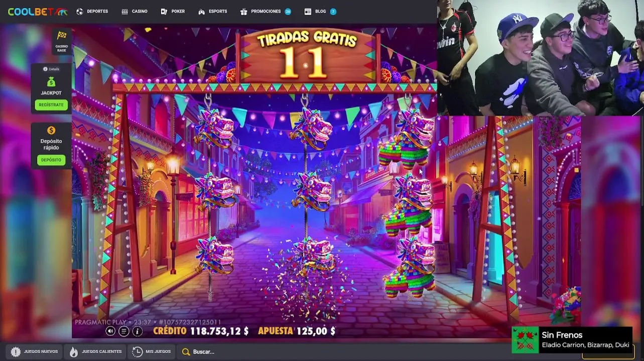Click the Mis Juegos clock icon
This screenshot has width=644, height=361.
click(x=137, y=352)
